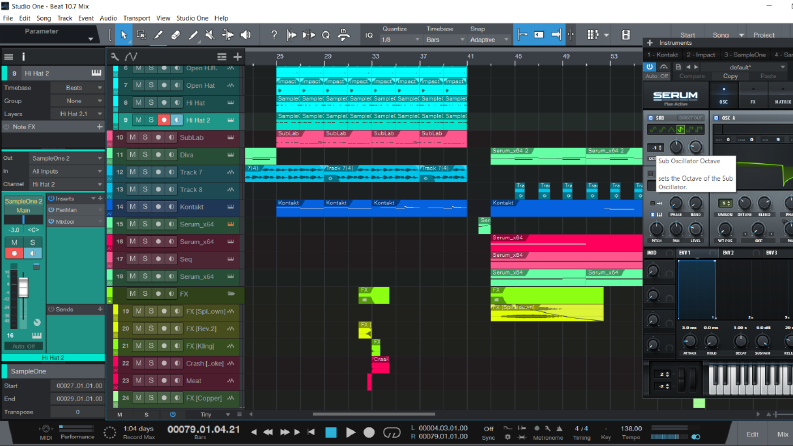Image resolution: width=793 pixels, height=446 pixels.
Task: Open the Transport menu
Action: click(137, 18)
